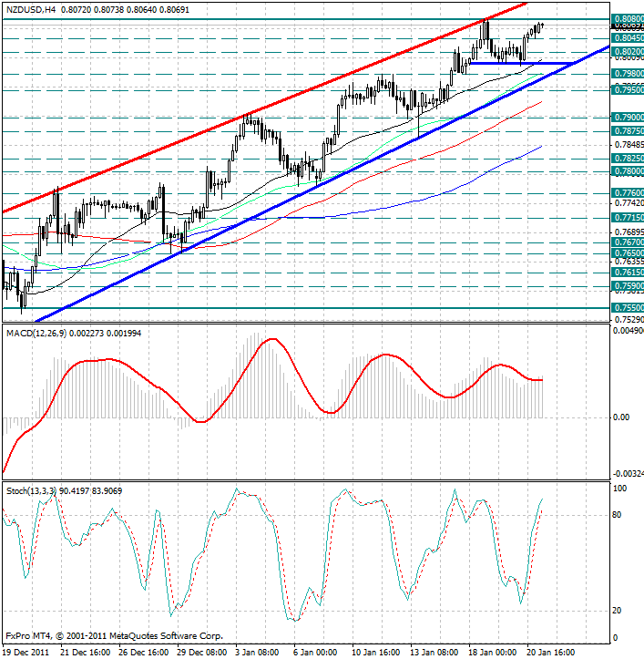Select the 0.75900 price level label
Screen dimensions: 644x659
pyautogui.click(x=628, y=286)
